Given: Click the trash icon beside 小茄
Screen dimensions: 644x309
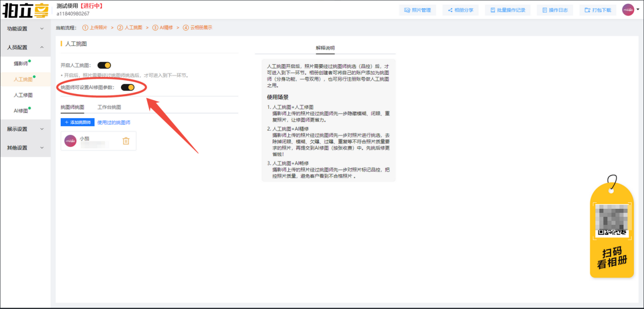Looking at the screenshot, I should 126,141.
